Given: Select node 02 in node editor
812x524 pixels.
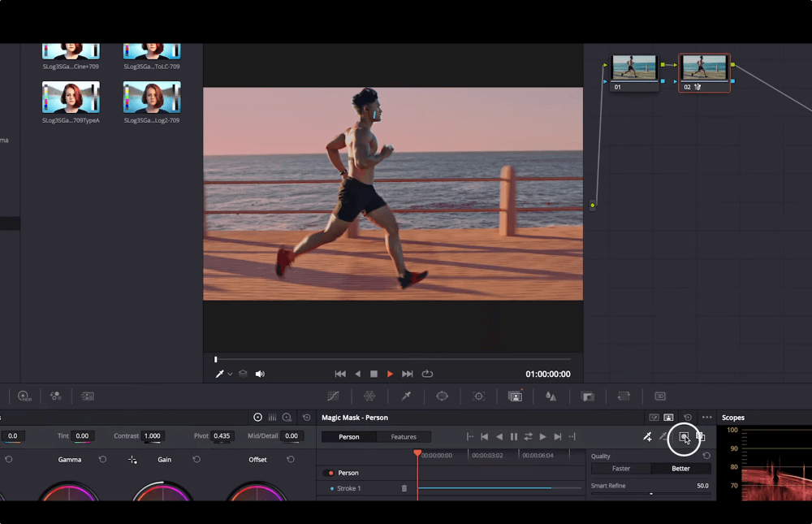Looking at the screenshot, I should pos(704,73).
